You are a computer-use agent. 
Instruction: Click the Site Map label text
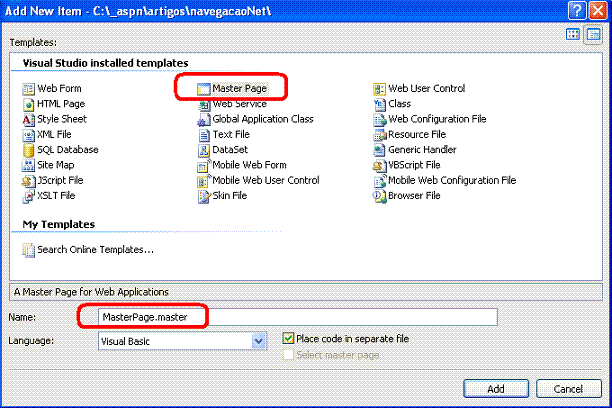point(56,165)
